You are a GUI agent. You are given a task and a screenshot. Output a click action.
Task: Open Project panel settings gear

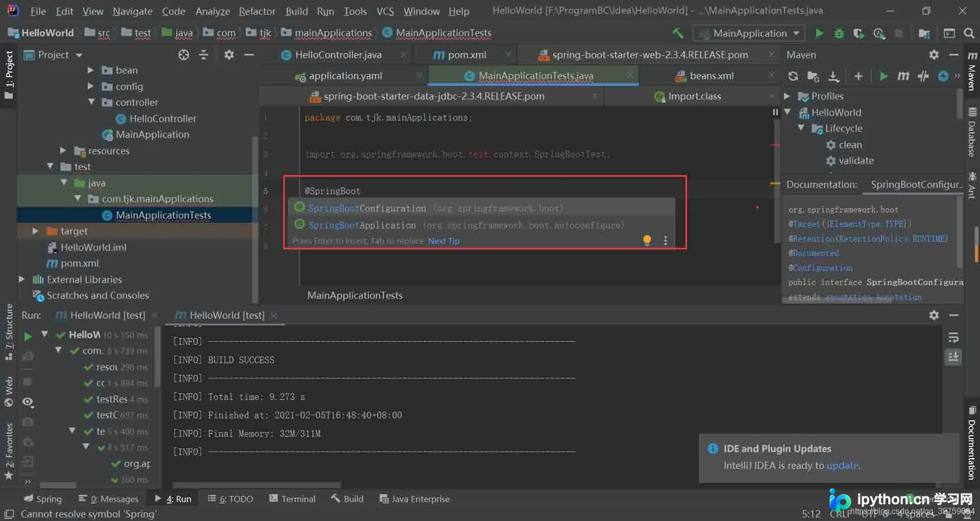pyautogui.click(x=229, y=55)
